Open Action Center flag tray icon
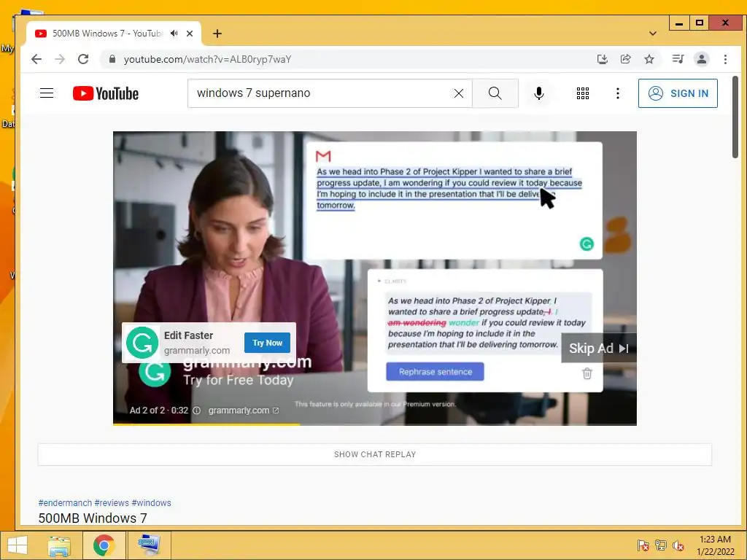The width and height of the screenshot is (747, 560). pyautogui.click(x=643, y=545)
